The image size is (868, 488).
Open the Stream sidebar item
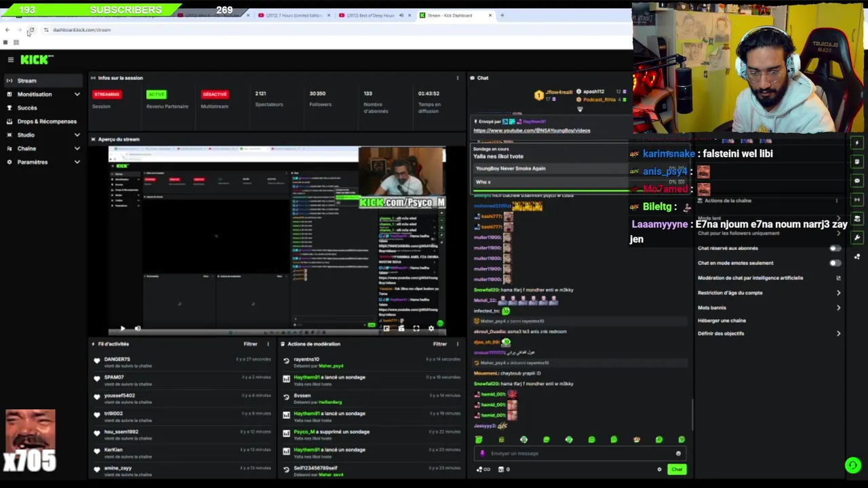(43, 81)
